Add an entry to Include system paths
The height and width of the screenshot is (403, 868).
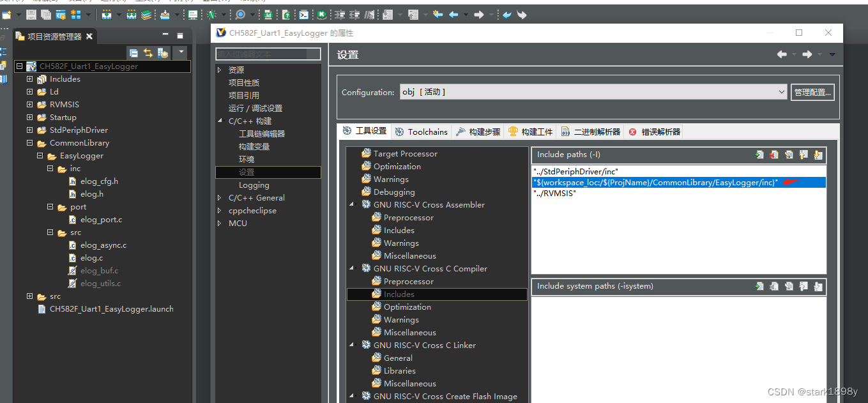(759, 287)
